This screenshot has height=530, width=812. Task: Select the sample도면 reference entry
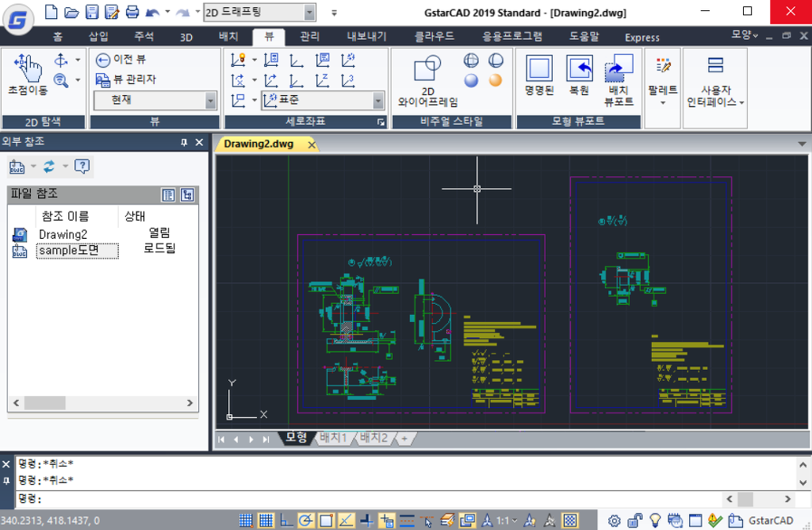click(x=77, y=250)
